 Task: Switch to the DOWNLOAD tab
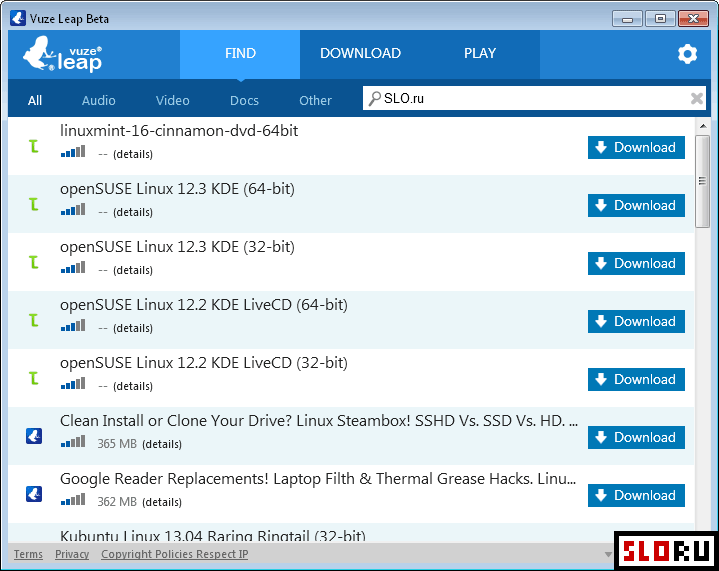click(360, 54)
